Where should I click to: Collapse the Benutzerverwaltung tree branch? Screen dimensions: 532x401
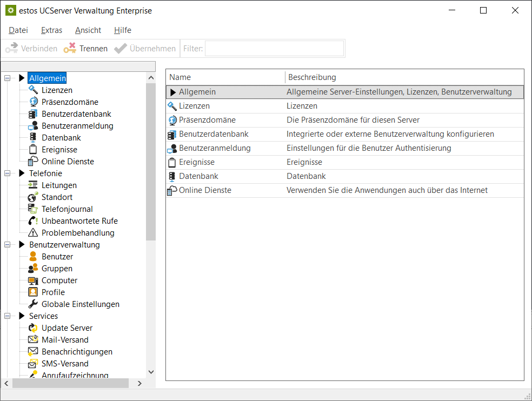[8, 245]
